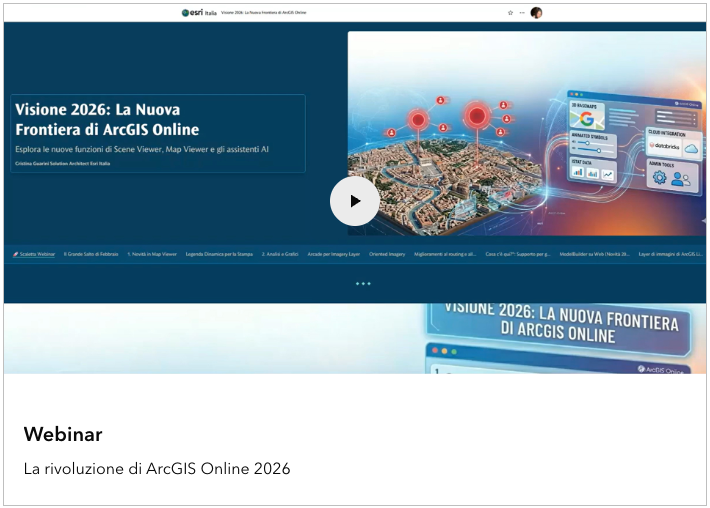The width and height of the screenshot is (710, 508).
Task: Add the story to favorites with star icon
Action: click(510, 13)
